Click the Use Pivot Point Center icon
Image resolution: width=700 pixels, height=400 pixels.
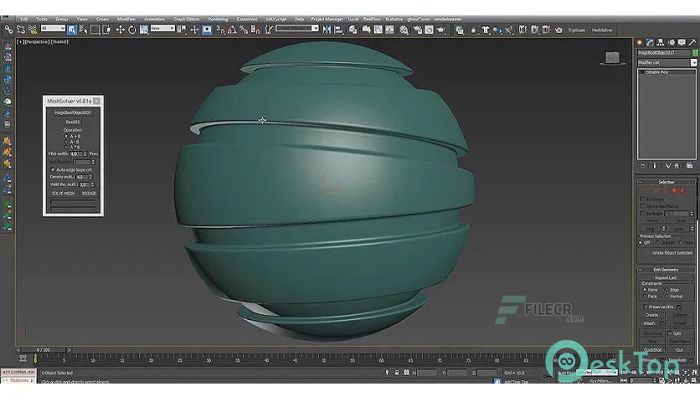pos(182,30)
